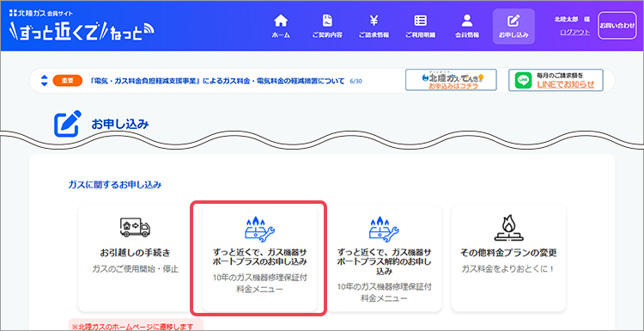This screenshot has height=331, width=644.
Task: Open その他料金プランの変更 card title
Action: point(508,252)
